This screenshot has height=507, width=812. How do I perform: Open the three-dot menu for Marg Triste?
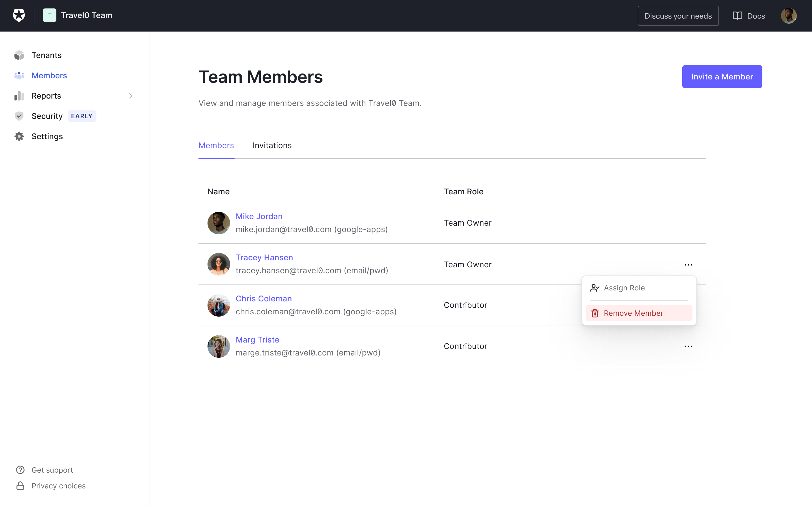click(689, 346)
